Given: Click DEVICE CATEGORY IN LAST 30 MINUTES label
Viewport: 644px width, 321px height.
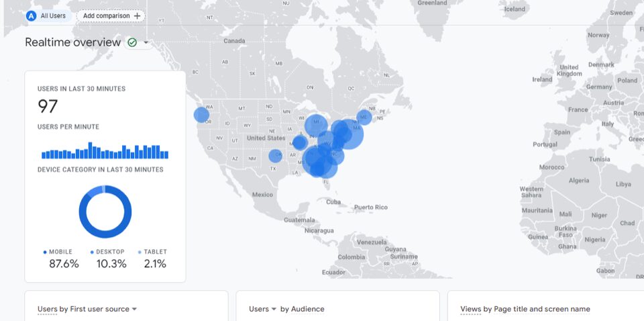Looking at the screenshot, I should [100, 170].
